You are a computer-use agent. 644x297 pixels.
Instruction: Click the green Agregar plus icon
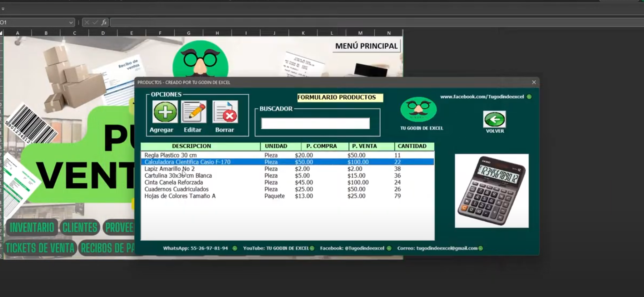coord(165,112)
